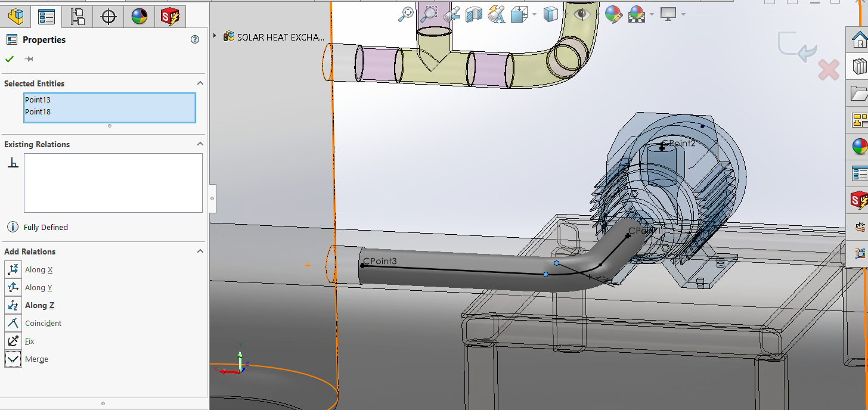
Task: Confirm with the green OK checkmark
Action: tap(10, 59)
